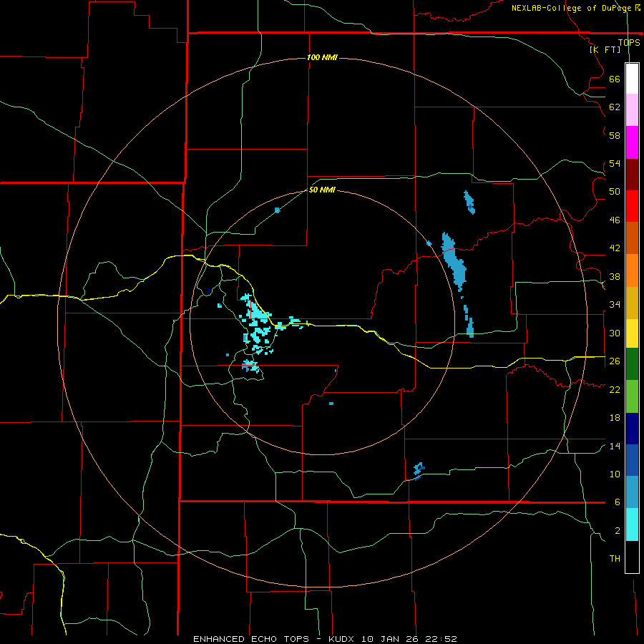The image size is (644, 644).
Task: Click the medium blue 18 kft swatch
Action: [x=632, y=460]
